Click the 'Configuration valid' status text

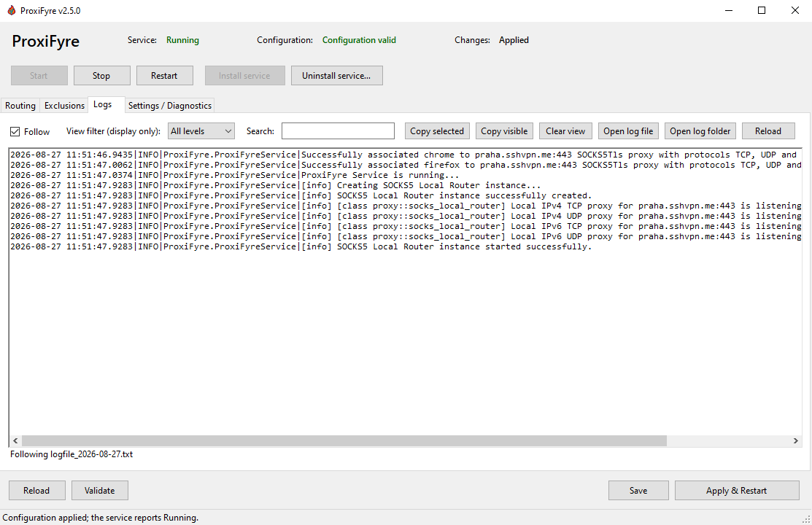tap(359, 40)
